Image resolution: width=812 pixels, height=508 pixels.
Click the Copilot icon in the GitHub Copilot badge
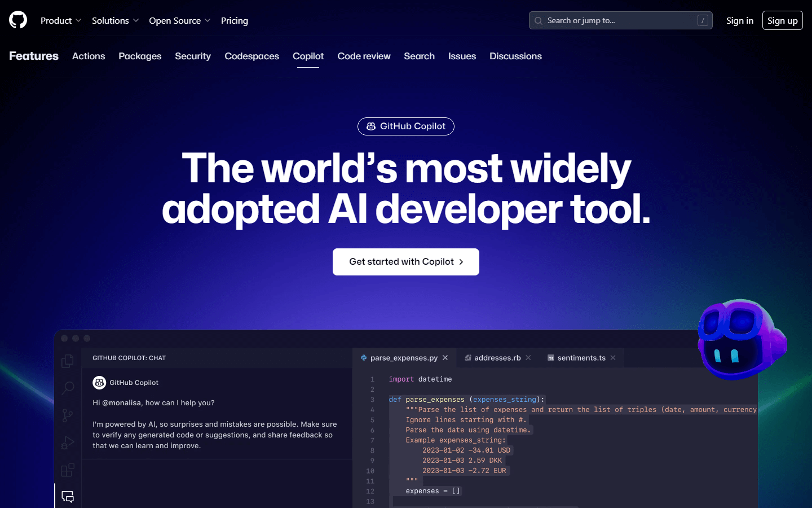click(371, 126)
